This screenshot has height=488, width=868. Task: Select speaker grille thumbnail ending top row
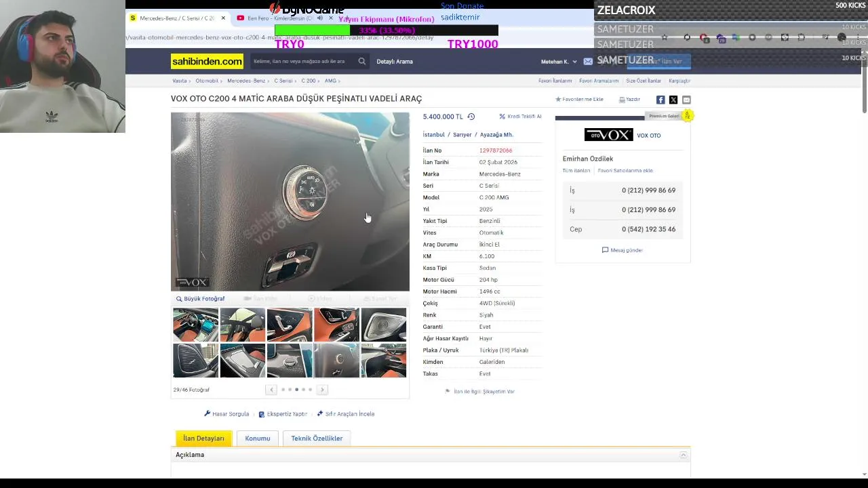click(384, 325)
